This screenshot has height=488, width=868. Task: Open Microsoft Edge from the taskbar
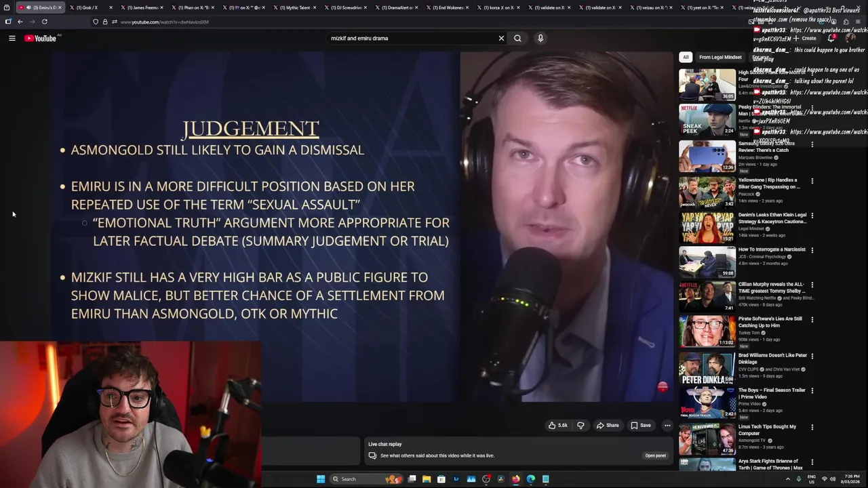(x=531, y=479)
